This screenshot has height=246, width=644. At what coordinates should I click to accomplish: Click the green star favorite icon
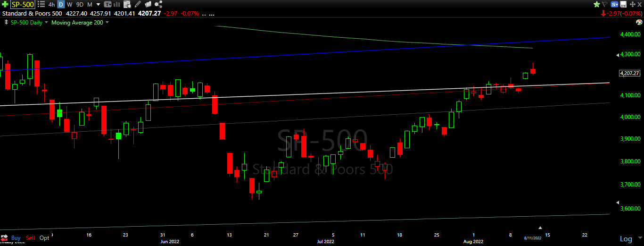597,4
